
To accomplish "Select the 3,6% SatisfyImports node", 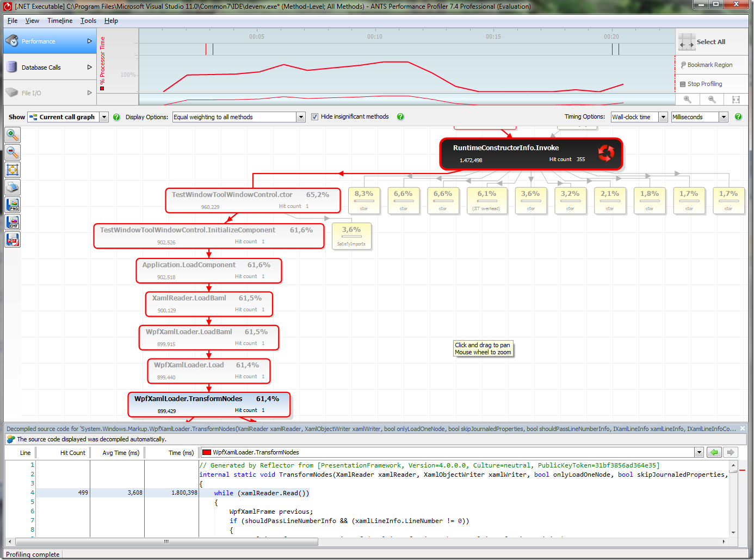I will pyautogui.click(x=351, y=236).
